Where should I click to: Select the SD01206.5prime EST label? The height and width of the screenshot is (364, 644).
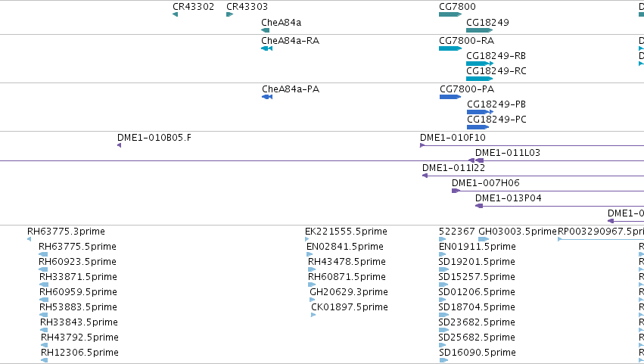pyautogui.click(x=477, y=293)
